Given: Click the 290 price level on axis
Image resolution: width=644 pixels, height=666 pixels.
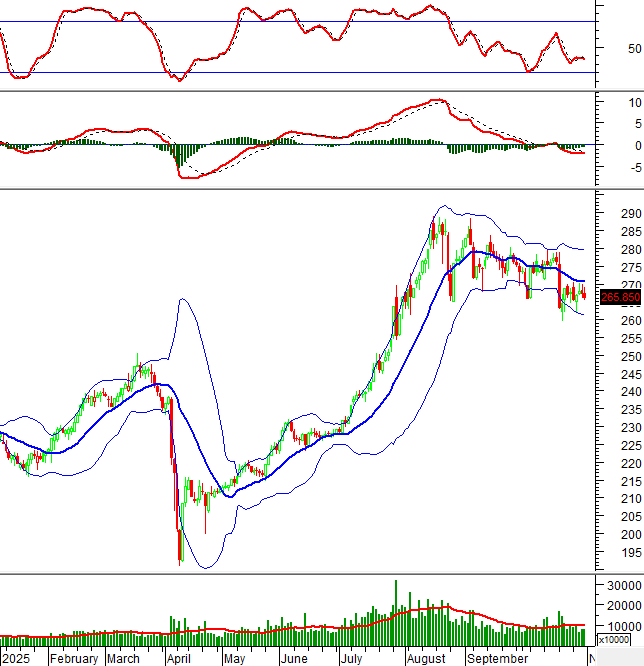Looking at the screenshot, I should 630,214.
